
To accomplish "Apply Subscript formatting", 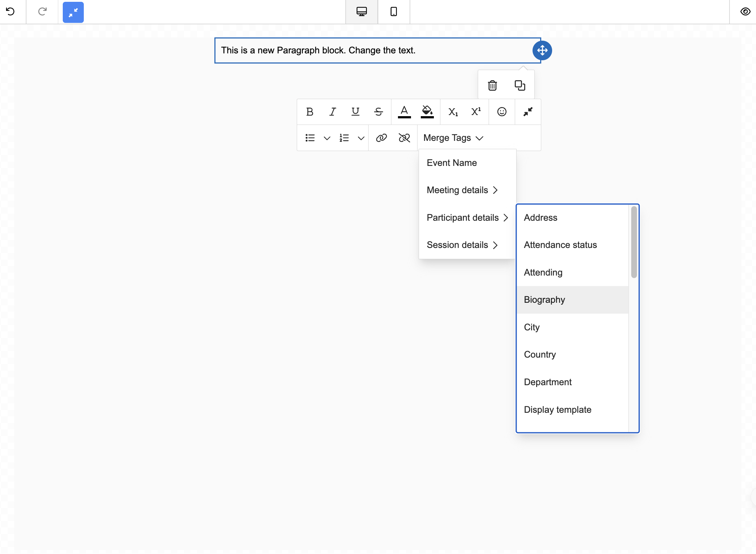I will [453, 112].
